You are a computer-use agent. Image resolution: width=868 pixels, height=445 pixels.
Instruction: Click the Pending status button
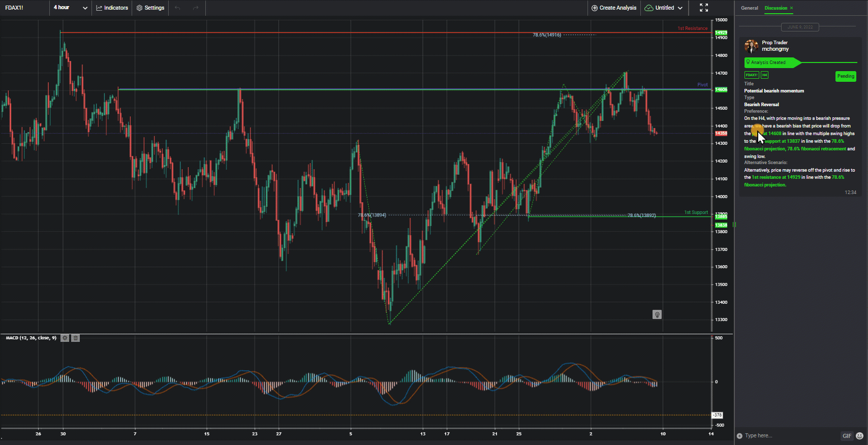[846, 76]
